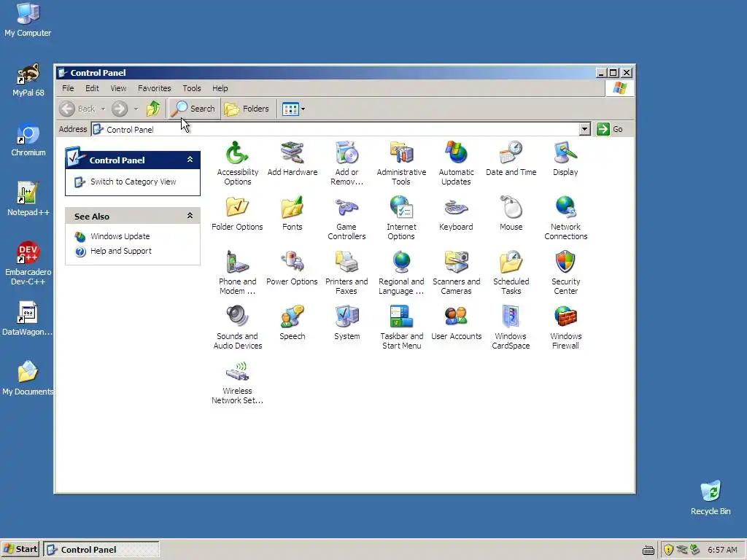
Task: Select Windows CardSpace icon
Action: (x=511, y=327)
